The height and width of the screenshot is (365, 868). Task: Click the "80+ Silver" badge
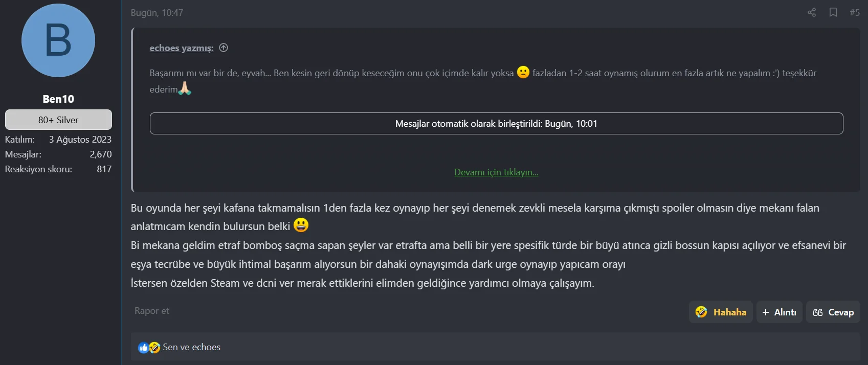(x=58, y=120)
